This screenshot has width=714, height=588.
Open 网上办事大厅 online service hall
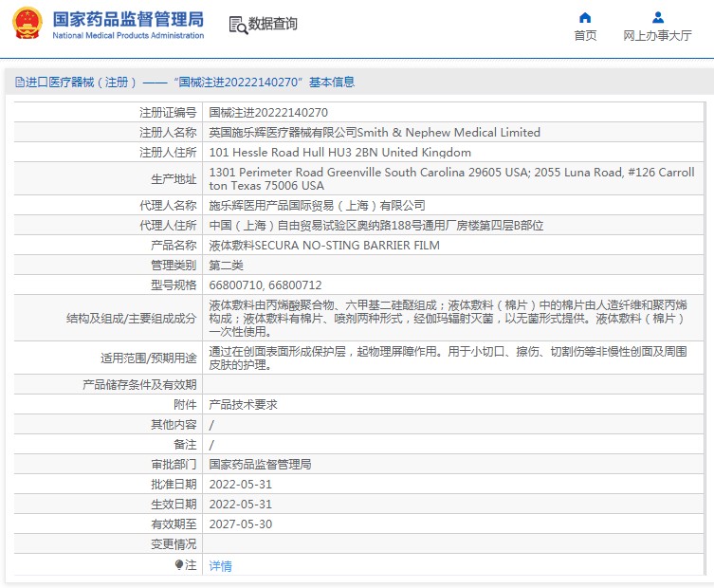[657, 35]
